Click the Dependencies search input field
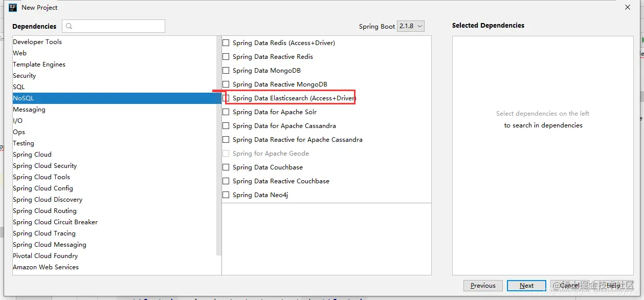 click(x=114, y=26)
